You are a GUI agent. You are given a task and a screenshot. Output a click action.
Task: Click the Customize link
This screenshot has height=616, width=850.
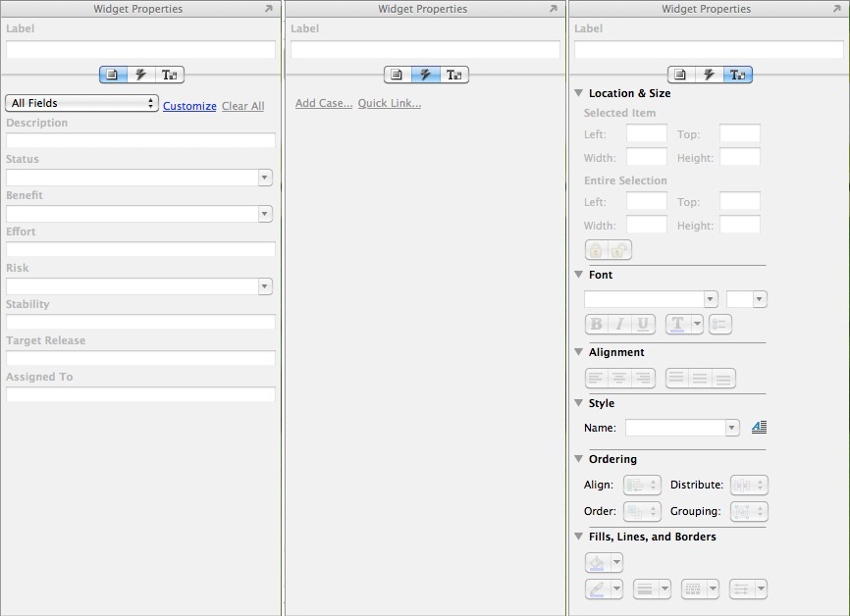click(x=189, y=106)
